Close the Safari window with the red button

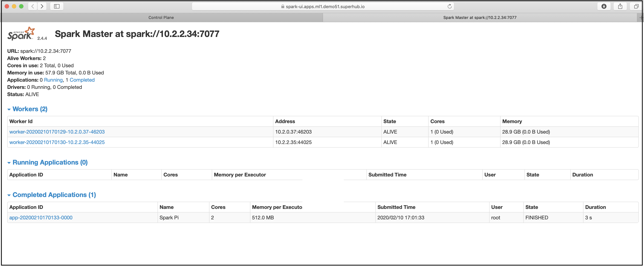[x=7, y=6]
